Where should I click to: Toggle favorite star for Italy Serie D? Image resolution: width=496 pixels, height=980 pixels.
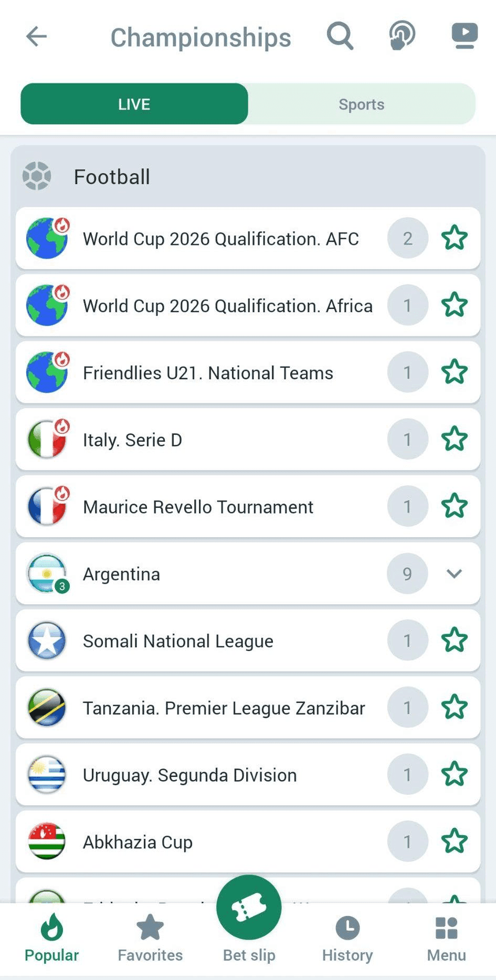pos(454,439)
